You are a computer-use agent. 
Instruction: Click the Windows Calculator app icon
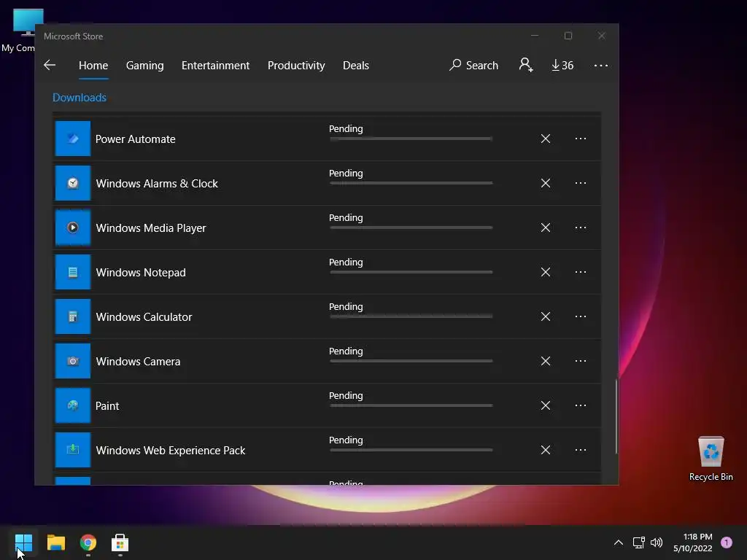(x=73, y=316)
